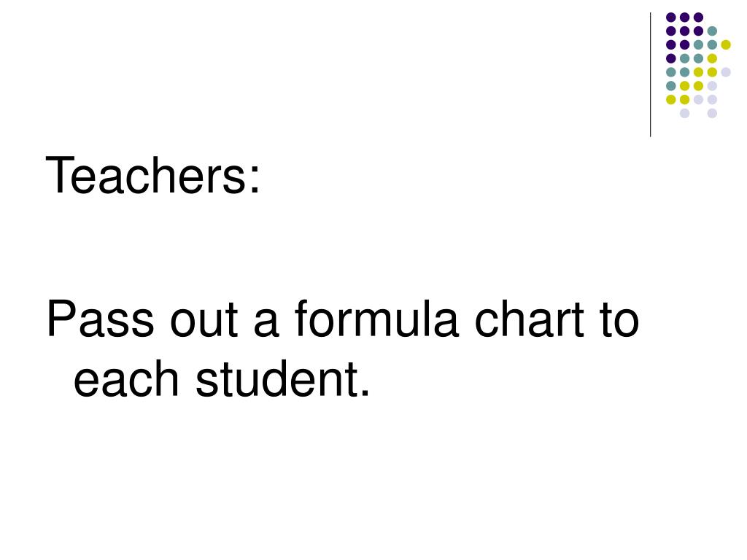Select the single purple dot in fourth row

pos(671,58)
